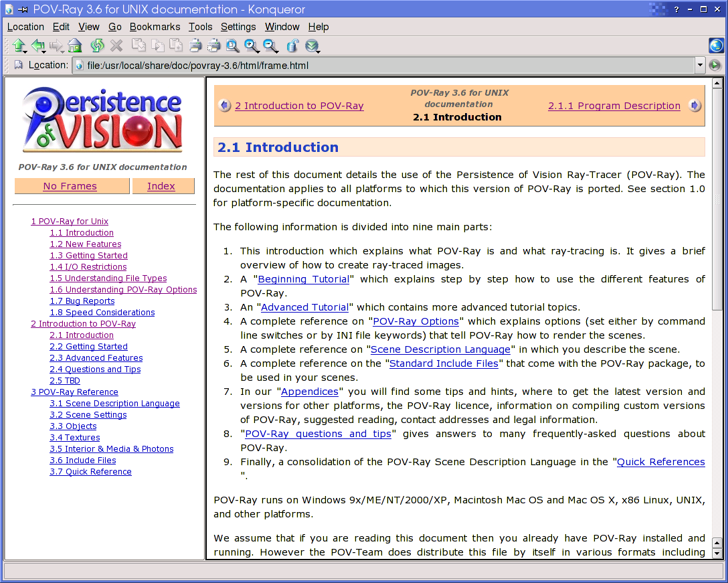The image size is (728, 583).
Task: Open '3.4 Textures' sidebar link
Action: pyautogui.click(x=75, y=438)
